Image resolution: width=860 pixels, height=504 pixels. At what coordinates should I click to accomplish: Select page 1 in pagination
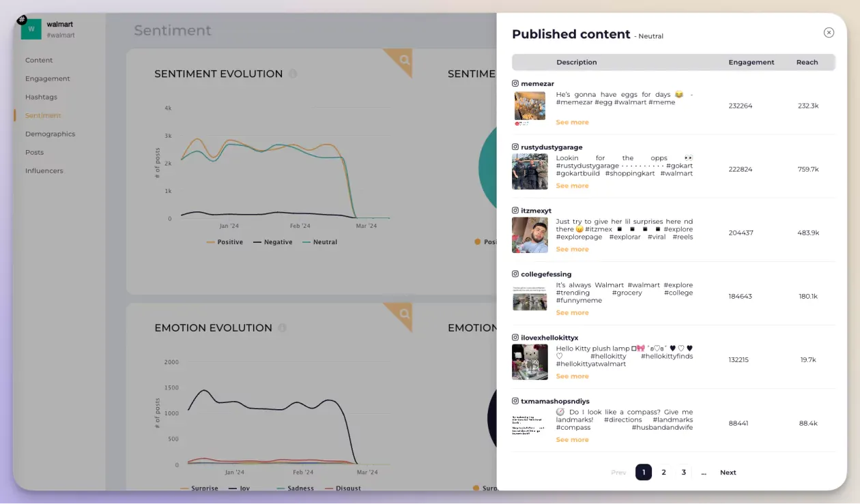644,472
